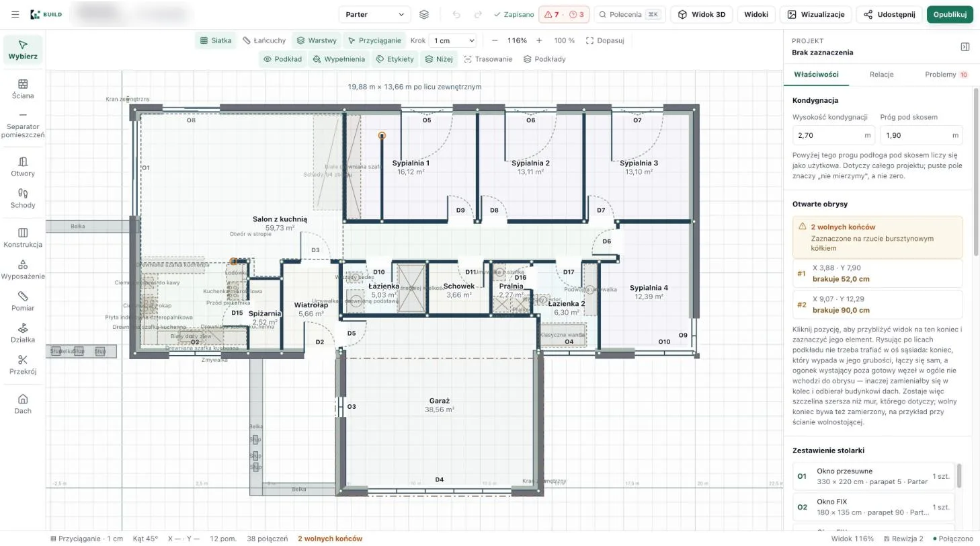The image size is (980, 546).
Task: Toggle Podkład underlay visibility
Action: (283, 59)
